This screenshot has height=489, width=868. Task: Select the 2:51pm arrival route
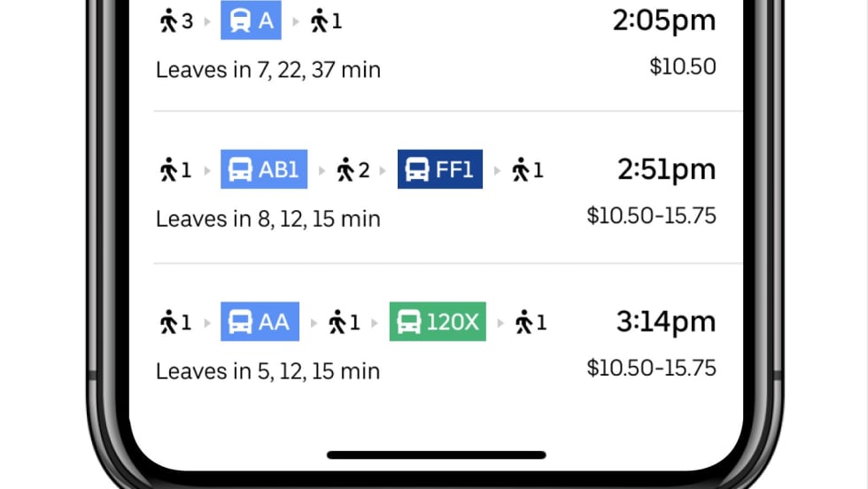pos(666,169)
